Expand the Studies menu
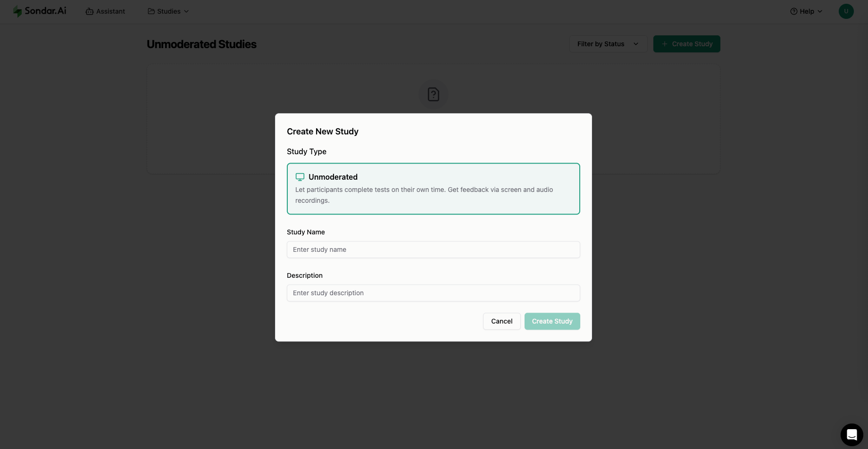 click(x=168, y=11)
